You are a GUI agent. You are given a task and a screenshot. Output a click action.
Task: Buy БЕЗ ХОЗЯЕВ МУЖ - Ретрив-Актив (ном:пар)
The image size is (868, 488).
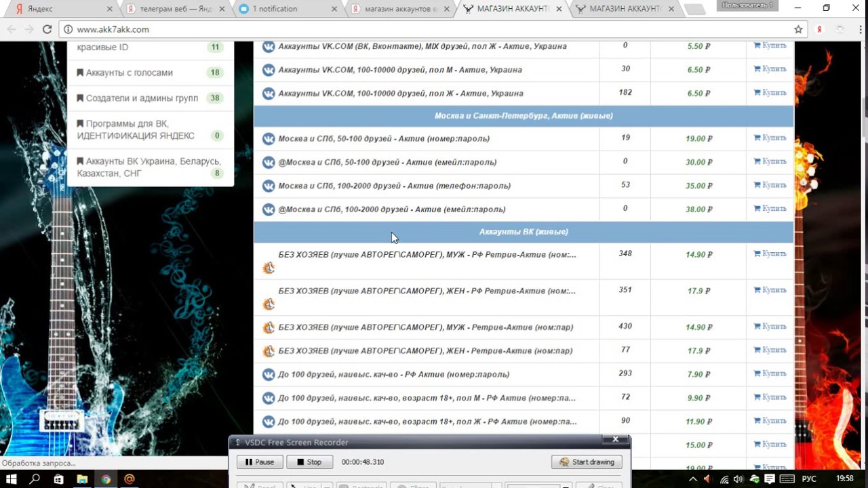click(x=770, y=327)
